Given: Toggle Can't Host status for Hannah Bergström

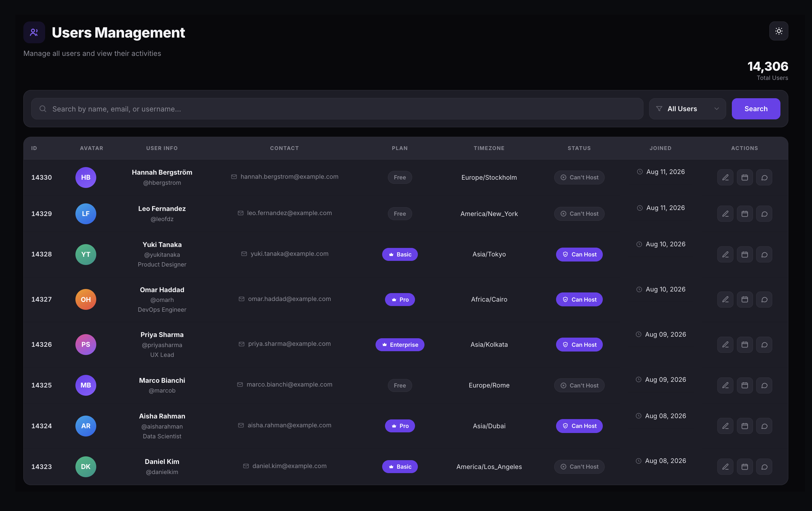Looking at the screenshot, I should tap(579, 177).
